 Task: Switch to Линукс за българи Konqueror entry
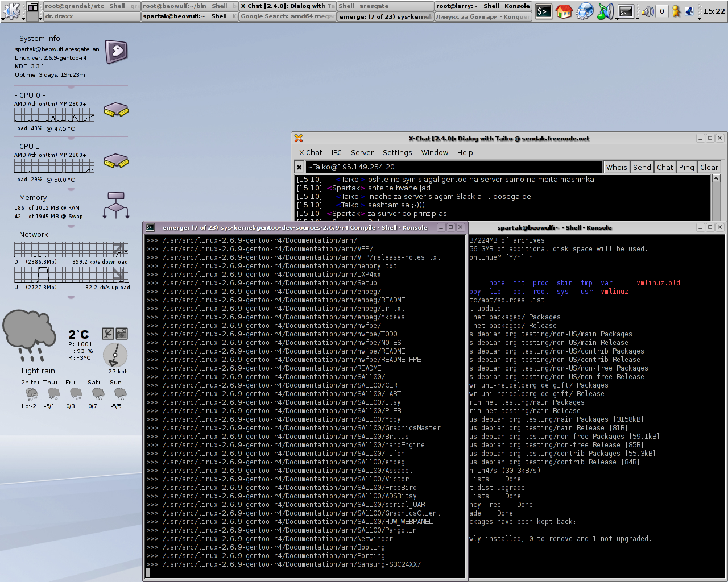[483, 16]
